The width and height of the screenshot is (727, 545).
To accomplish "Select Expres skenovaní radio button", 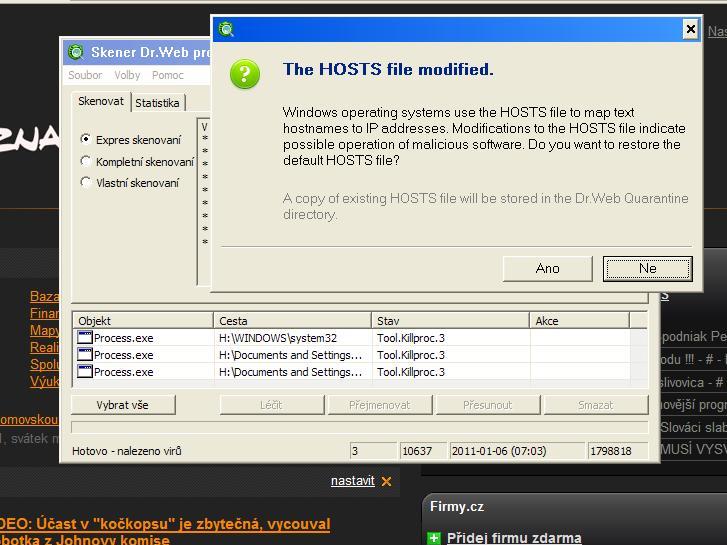I will pyautogui.click(x=85, y=139).
